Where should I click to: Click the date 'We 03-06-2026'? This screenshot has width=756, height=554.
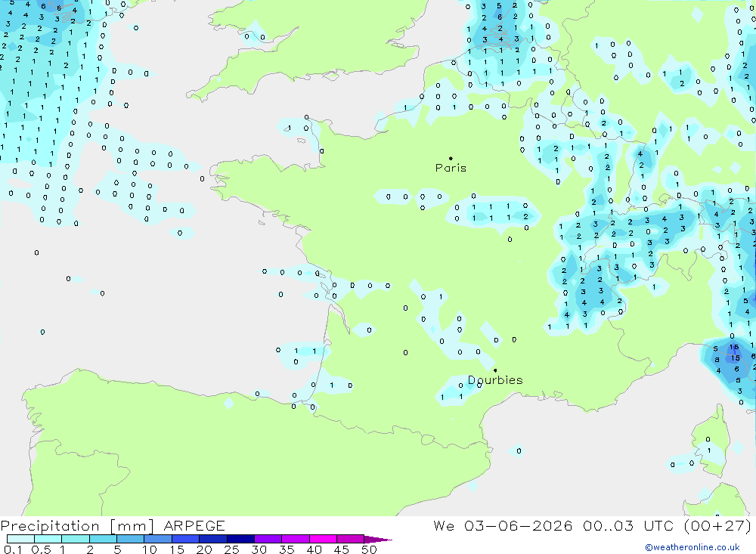click(x=503, y=525)
